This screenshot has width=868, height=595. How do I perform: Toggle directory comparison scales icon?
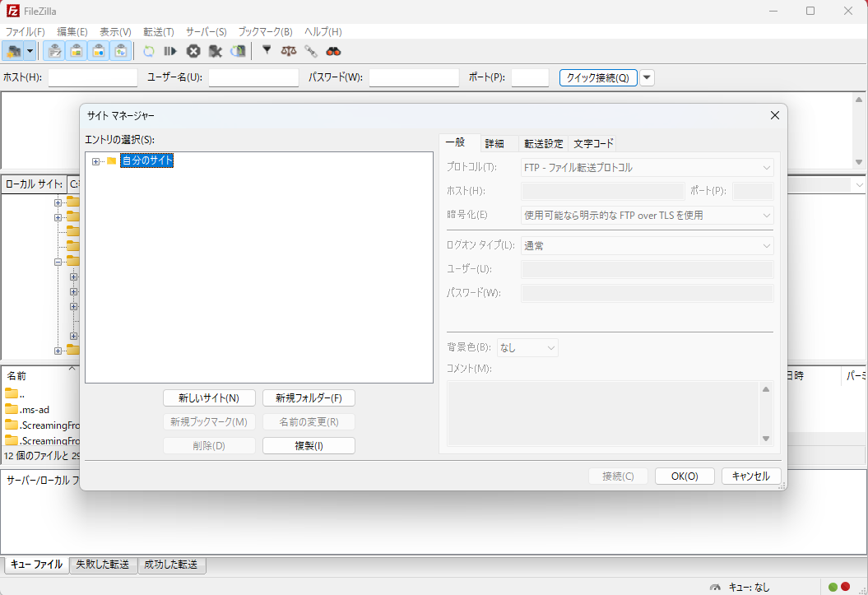tap(289, 52)
